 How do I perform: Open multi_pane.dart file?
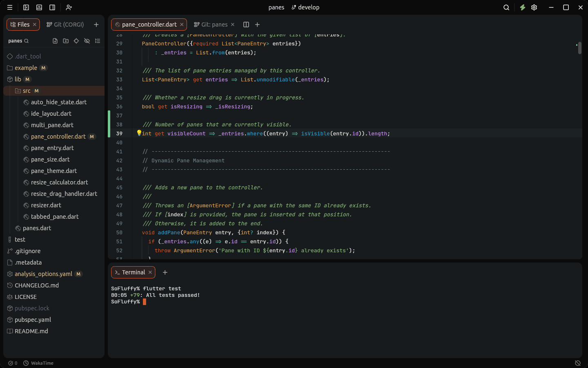pos(54,125)
